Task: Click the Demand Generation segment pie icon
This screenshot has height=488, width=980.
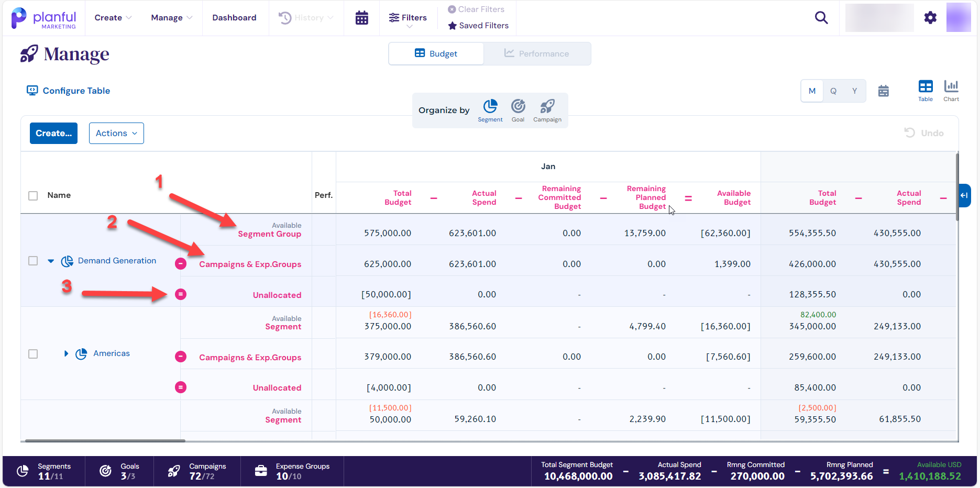Action: pyautogui.click(x=67, y=261)
